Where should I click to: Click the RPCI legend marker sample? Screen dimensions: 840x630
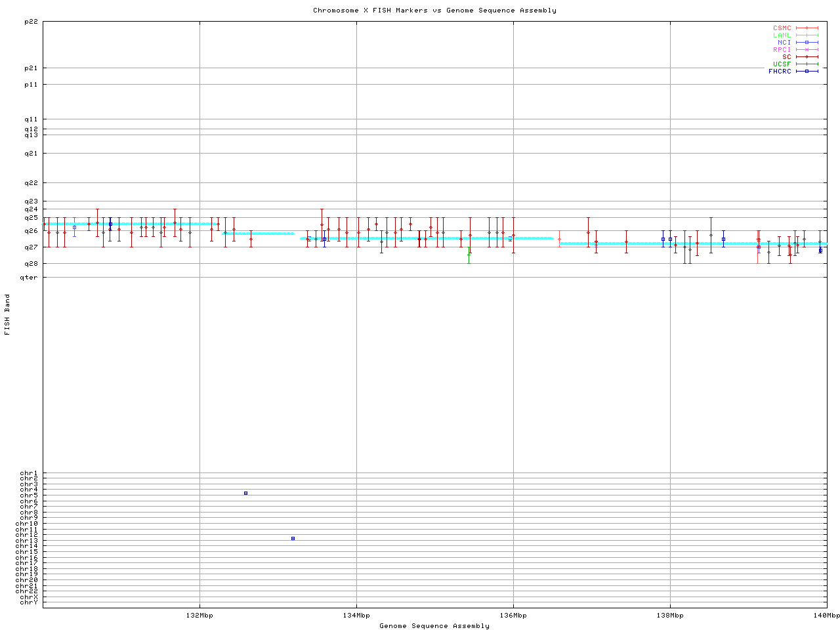tap(807, 50)
